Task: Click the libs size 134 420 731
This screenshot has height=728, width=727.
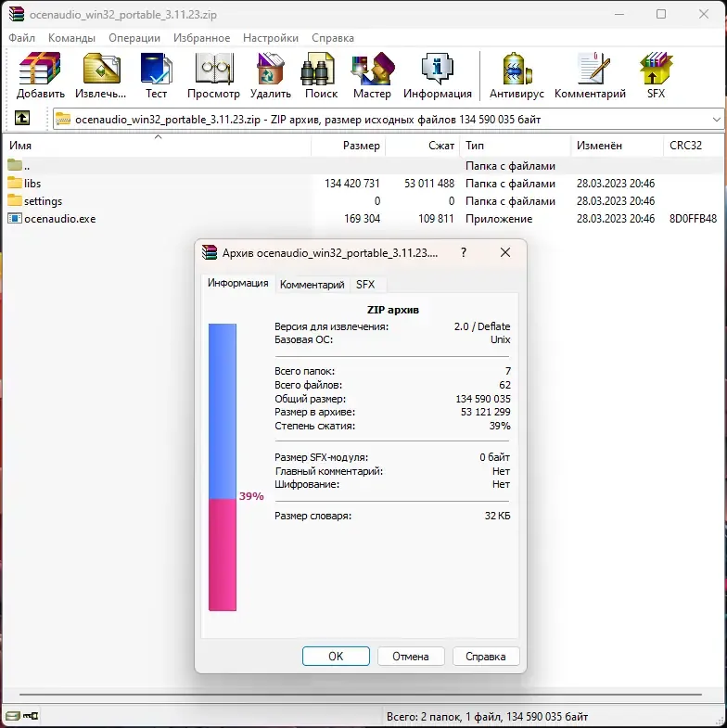Action: pyautogui.click(x=351, y=184)
